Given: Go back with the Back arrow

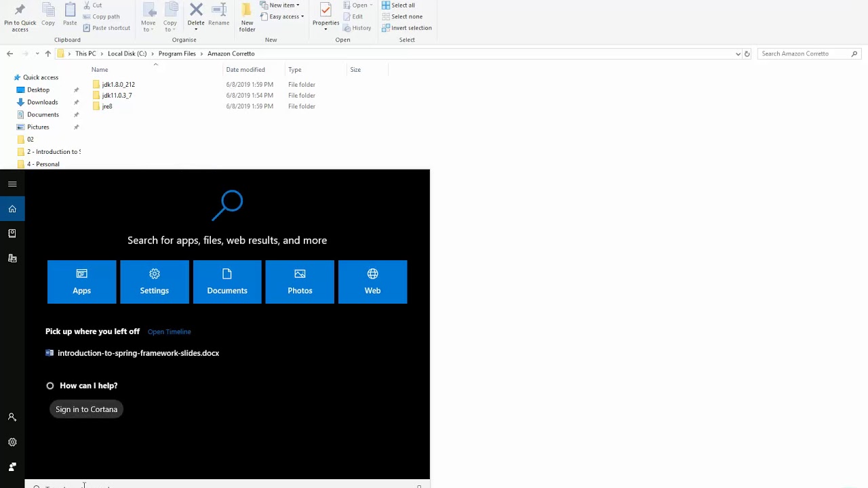Looking at the screenshot, I should [9, 54].
